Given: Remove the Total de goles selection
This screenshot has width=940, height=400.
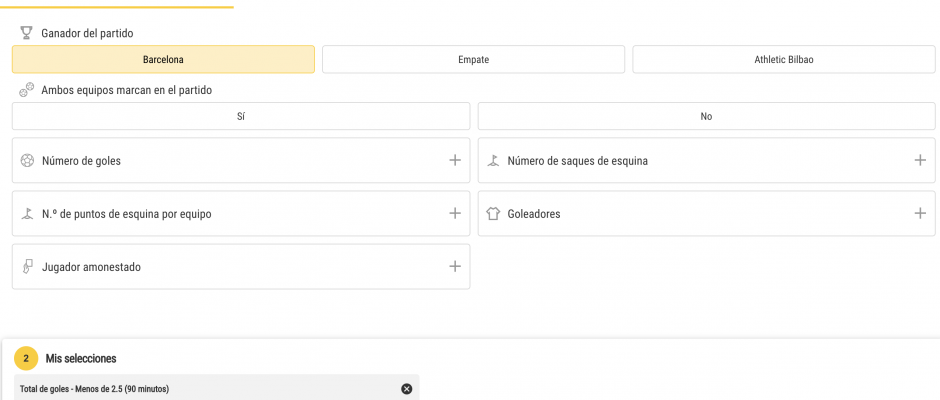Looking at the screenshot, I should pos(406,389).
